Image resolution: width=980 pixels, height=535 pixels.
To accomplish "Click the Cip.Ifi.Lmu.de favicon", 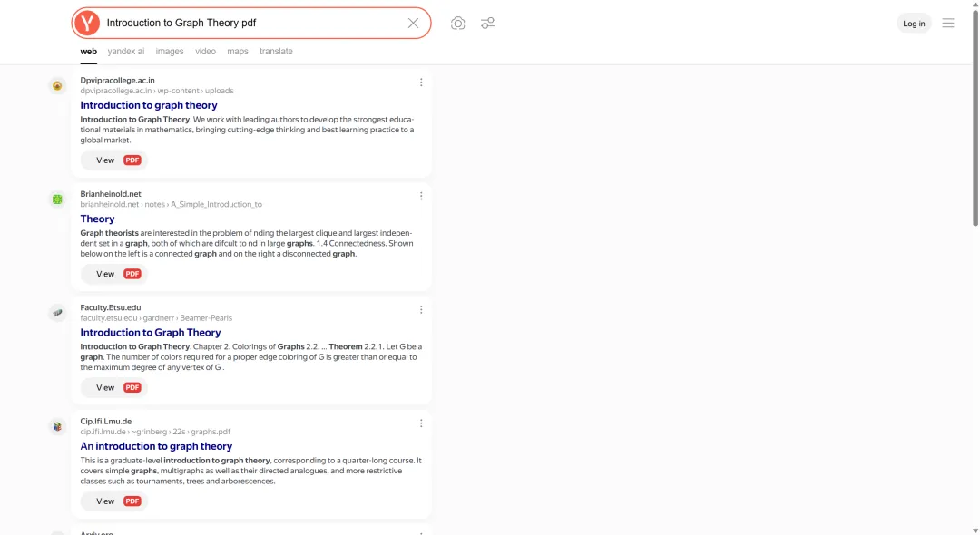I will click(x=57, y=426).
